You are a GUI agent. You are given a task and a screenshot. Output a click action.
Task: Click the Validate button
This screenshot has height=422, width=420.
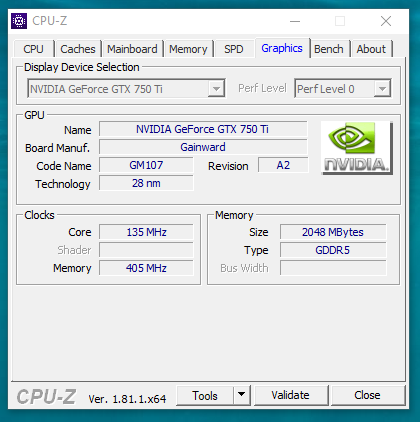coord(291,395)
